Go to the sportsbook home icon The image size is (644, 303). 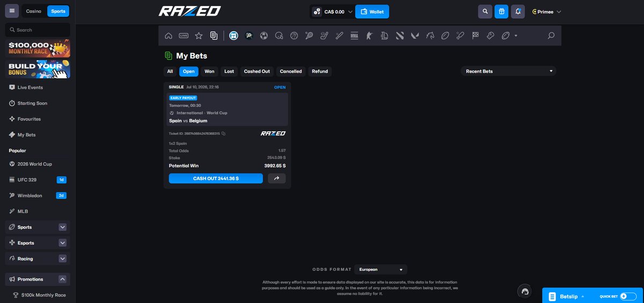tap(169, 36)
